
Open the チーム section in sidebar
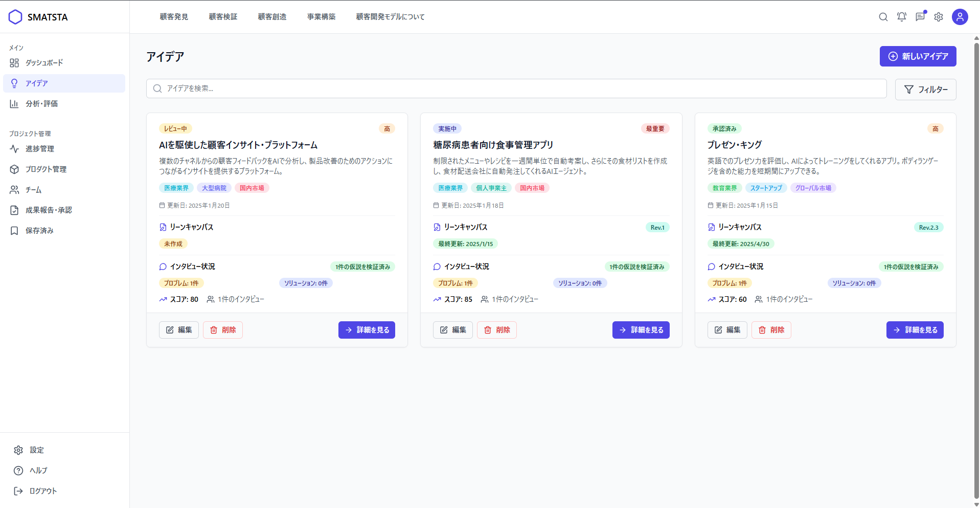click(33, 189)
